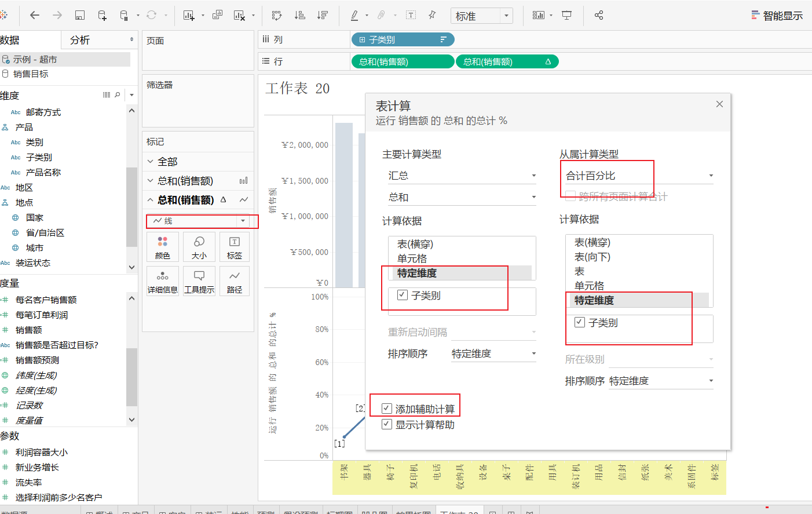Click the highlight pen icon in toolbar
The height and width of the screenshot is (514, 812).
pos(354,15)
